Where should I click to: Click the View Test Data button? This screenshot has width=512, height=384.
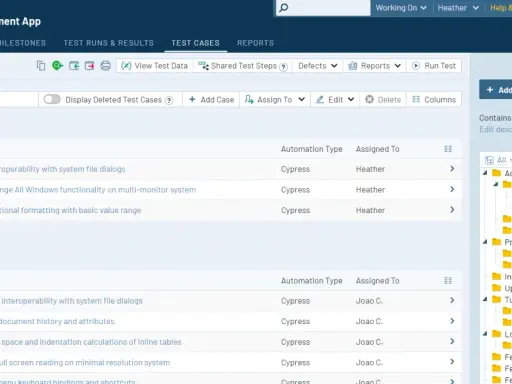(x=154, y=66)
